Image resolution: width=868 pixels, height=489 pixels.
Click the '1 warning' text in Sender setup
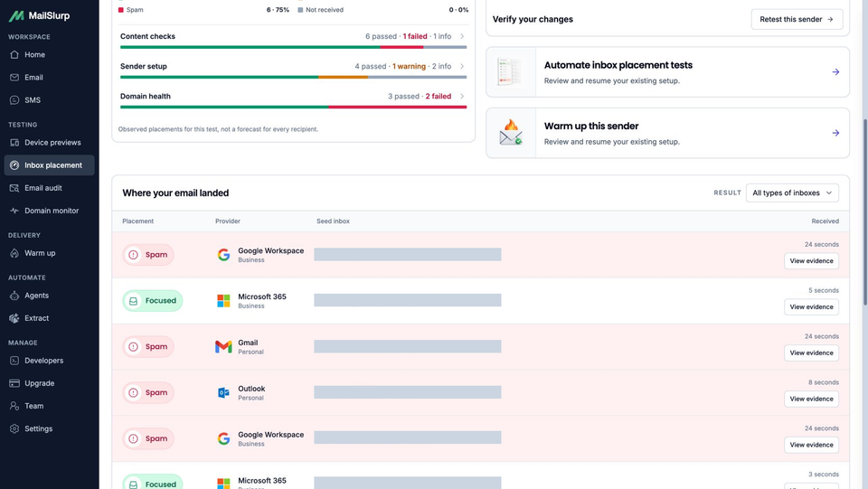[409, 66]
